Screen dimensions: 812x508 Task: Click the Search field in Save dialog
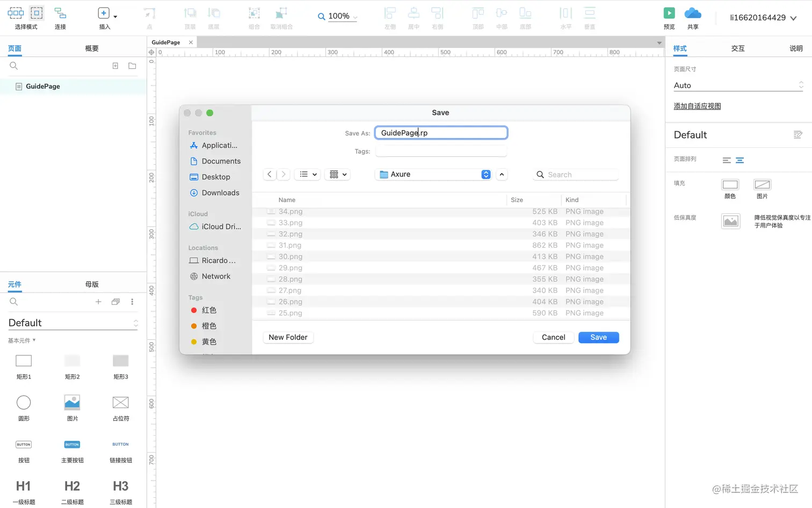[x=576, y=175]
